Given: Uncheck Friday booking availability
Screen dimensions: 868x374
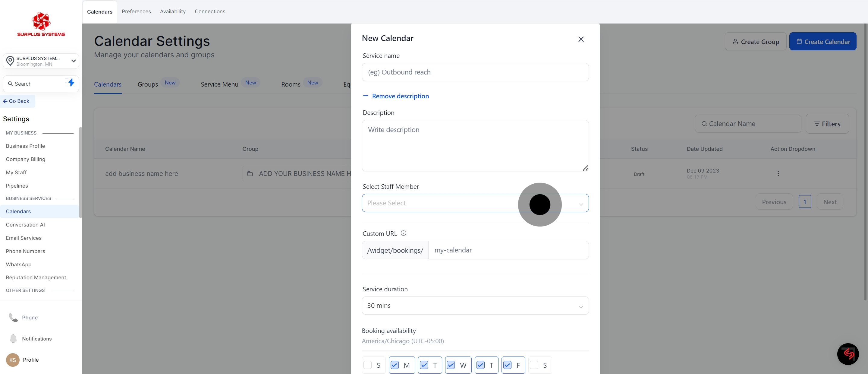Looking at the screenshot, I should click(508, 365).
